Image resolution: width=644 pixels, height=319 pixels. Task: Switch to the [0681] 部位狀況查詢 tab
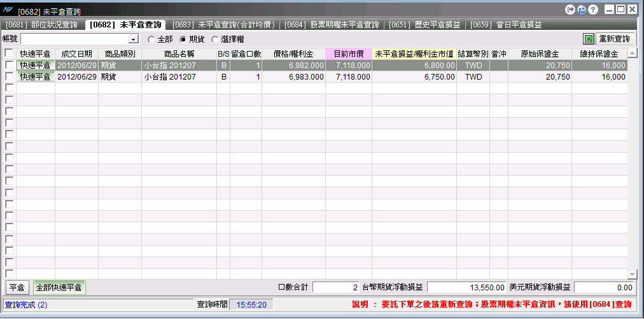coord(41,25)
